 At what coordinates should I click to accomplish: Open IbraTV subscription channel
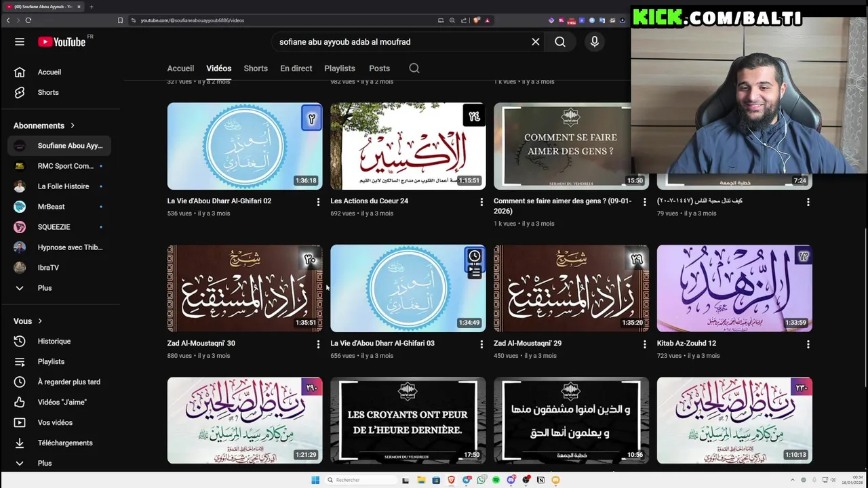tap(60, 268)
